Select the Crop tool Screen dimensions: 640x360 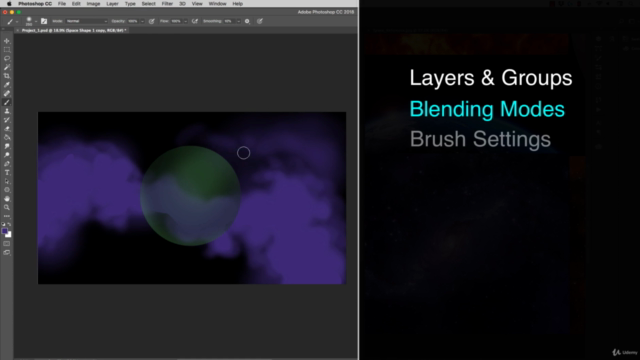tap(7, 76)
